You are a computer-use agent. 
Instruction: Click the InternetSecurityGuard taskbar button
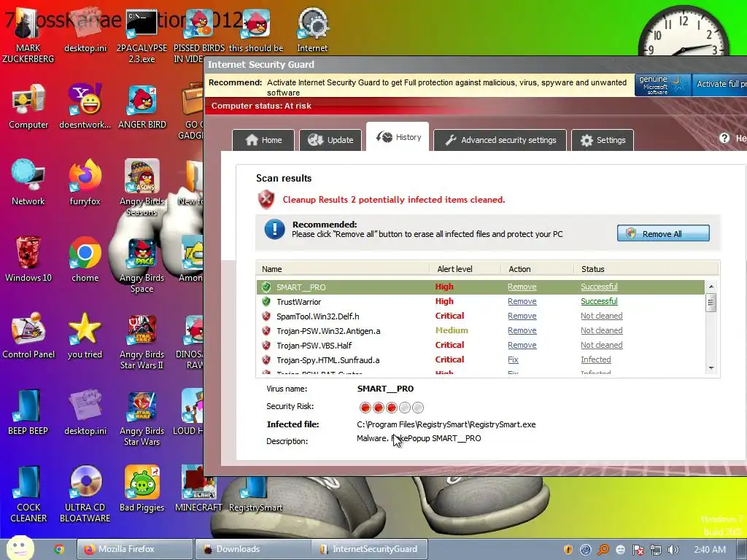tap(370, 549)
